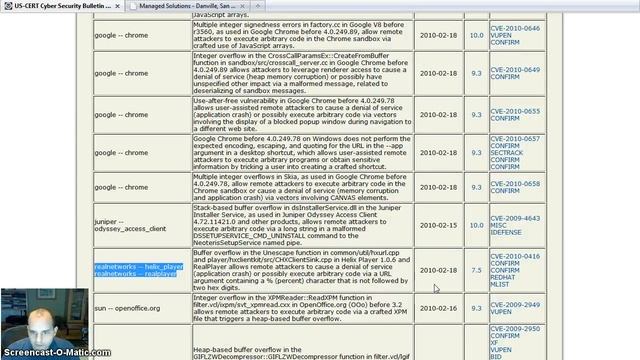Open the 9.3 score for CVE-2010-0655
The width and height of the screenshot is (640, 360).
click(x=476, y=115)
